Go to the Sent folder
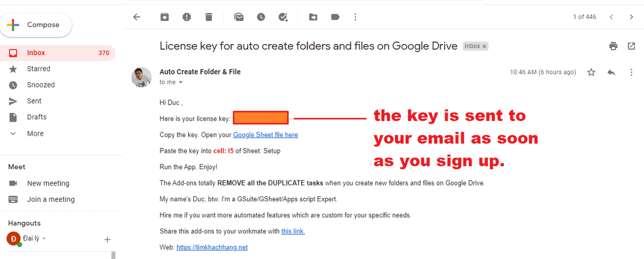644x259 pixels. coord(34,101)
